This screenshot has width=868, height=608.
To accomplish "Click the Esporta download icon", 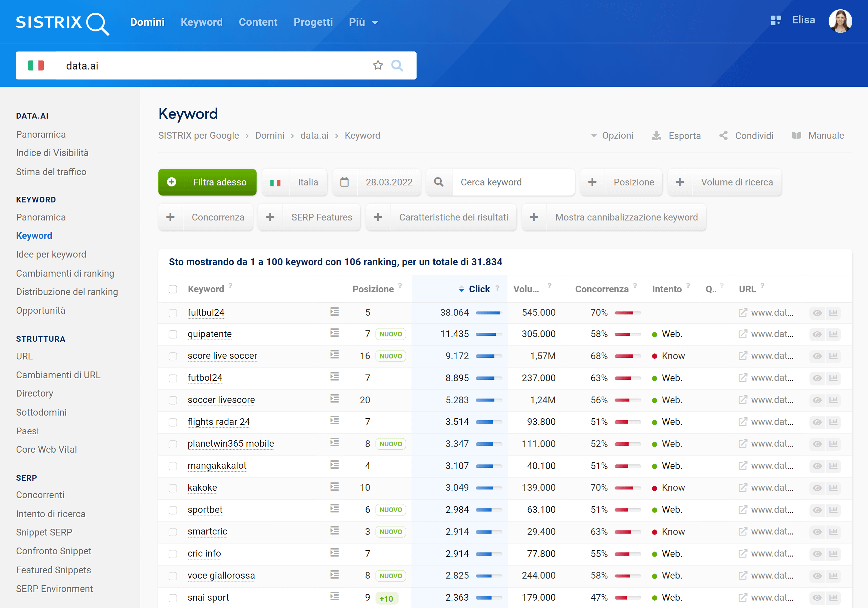I will click(x=657, y=135).
